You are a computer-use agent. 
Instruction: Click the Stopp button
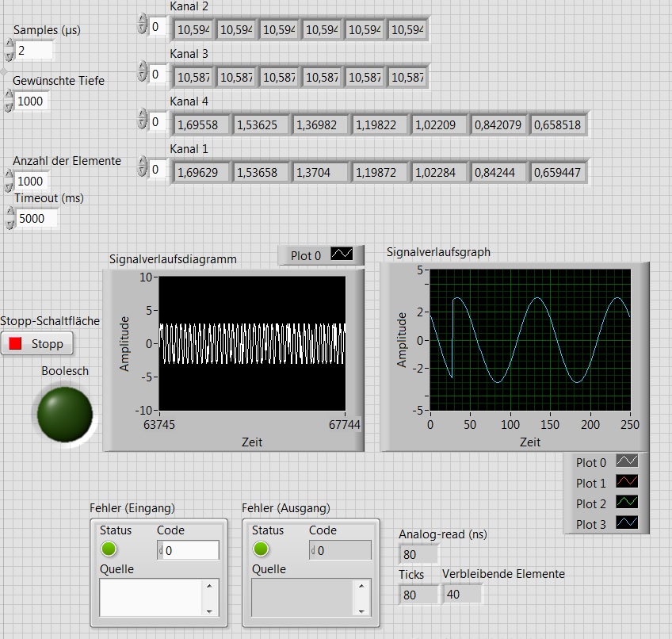coord(37,343)
